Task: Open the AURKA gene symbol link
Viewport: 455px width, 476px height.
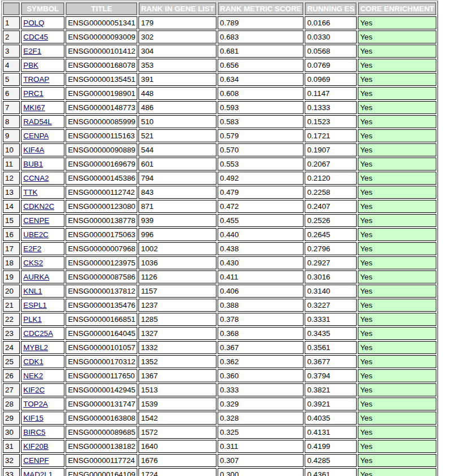Action: tap(36, 277)
